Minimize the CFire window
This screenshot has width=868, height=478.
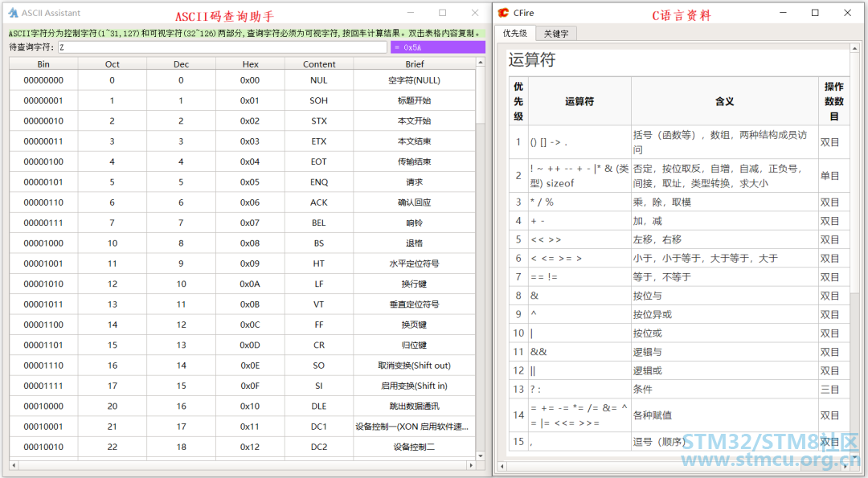click(x=783, y=13)
